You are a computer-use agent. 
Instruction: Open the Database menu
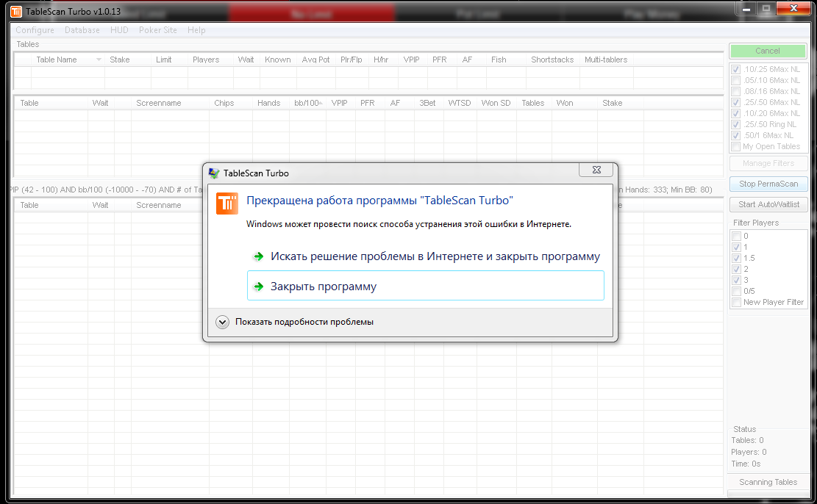[82, 30]
